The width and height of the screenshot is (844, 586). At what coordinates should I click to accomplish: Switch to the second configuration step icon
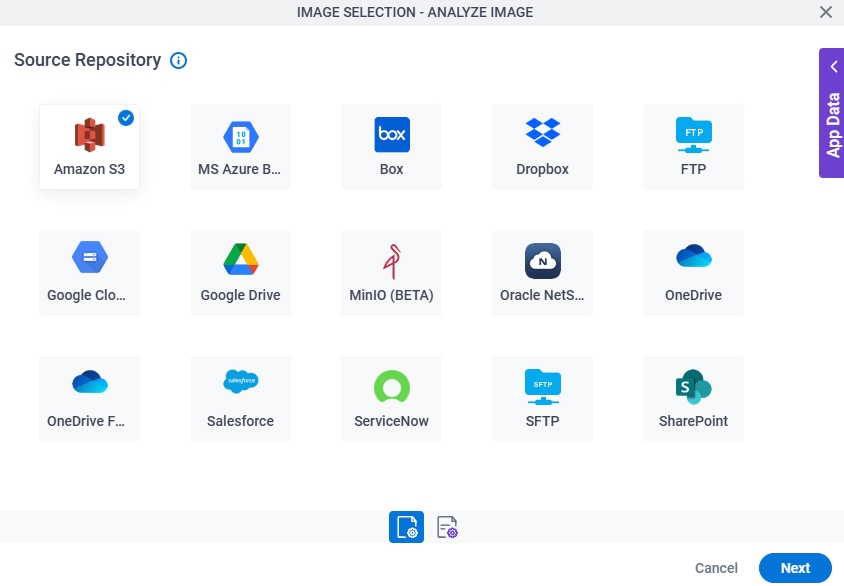(447, 527)
